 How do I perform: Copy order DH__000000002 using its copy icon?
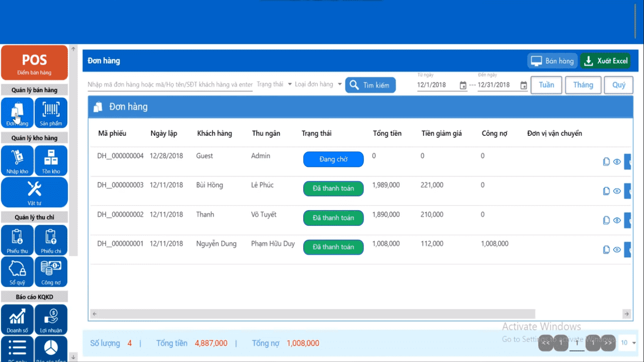[x=607, y=220]
